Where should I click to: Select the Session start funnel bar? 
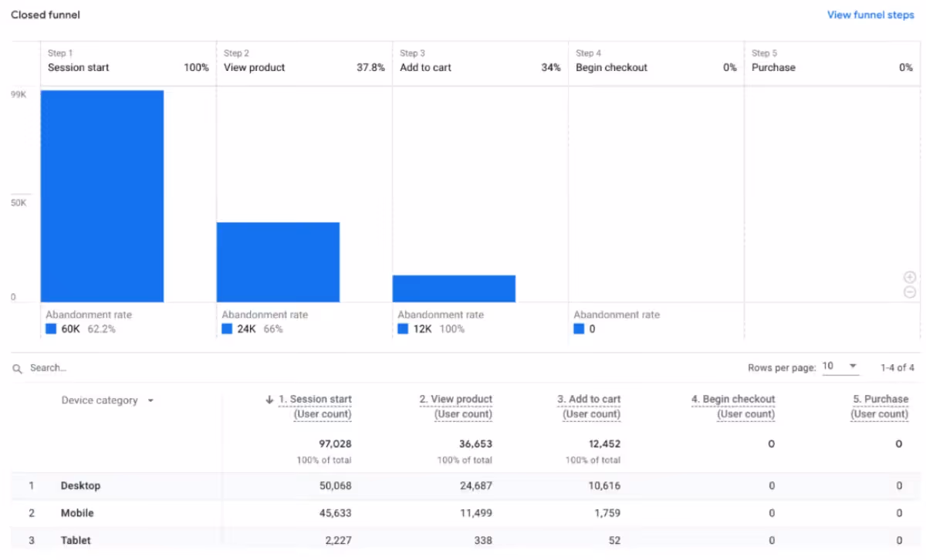pyautogui.click(x=102, y=196)
